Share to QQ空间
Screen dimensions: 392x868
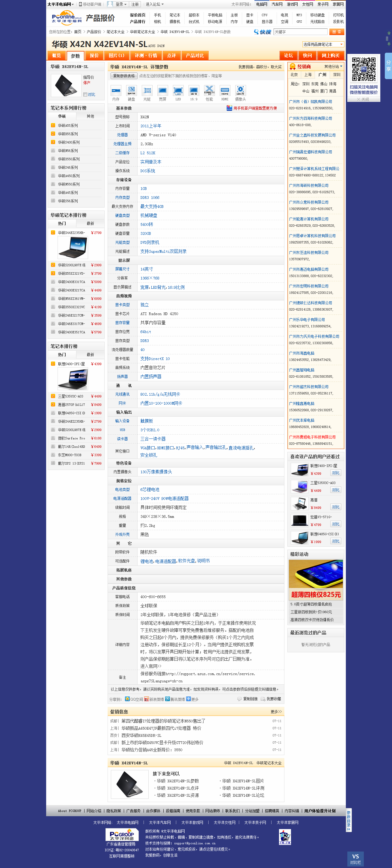(134, 699)
